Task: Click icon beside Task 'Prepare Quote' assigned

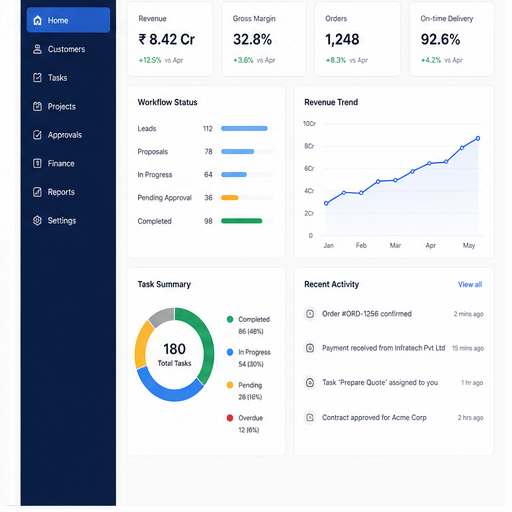Action: click(310, 382)
